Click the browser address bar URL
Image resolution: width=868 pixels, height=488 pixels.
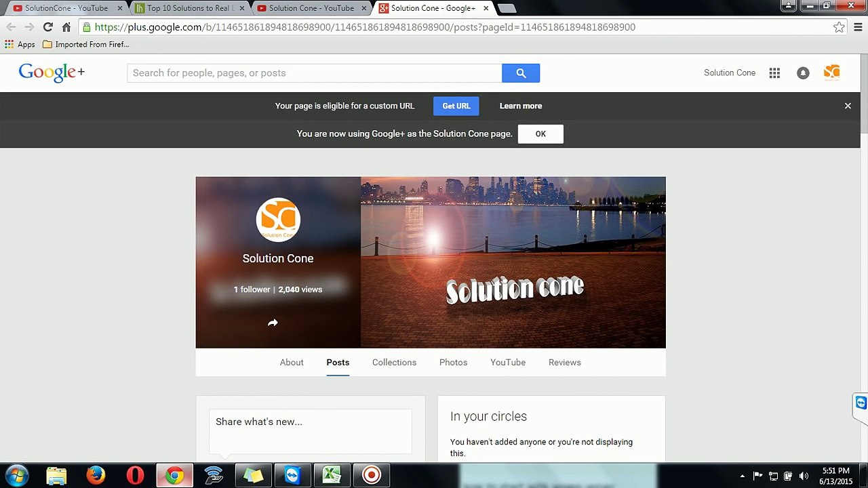365,27
